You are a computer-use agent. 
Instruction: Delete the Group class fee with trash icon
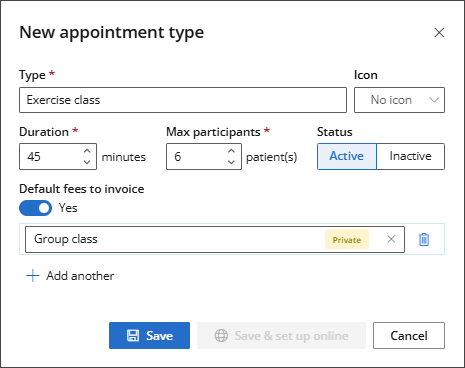pyautogui.click(x=424, y=239)
